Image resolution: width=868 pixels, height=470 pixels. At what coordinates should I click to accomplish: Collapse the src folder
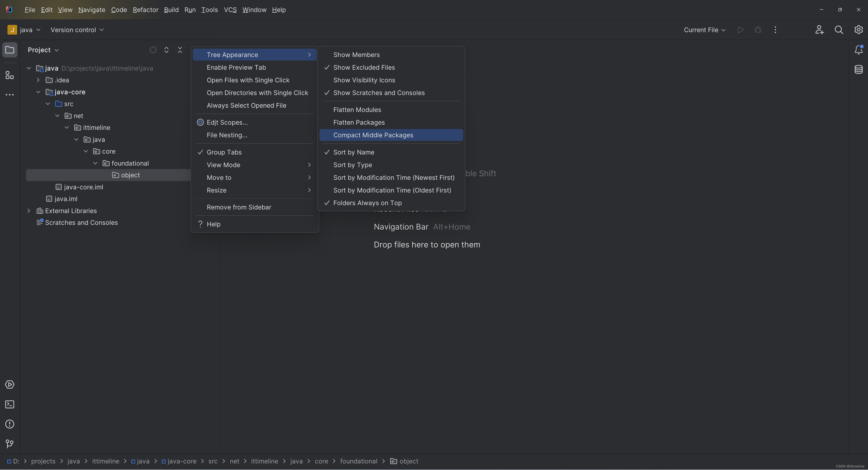[x=48, y=104]
